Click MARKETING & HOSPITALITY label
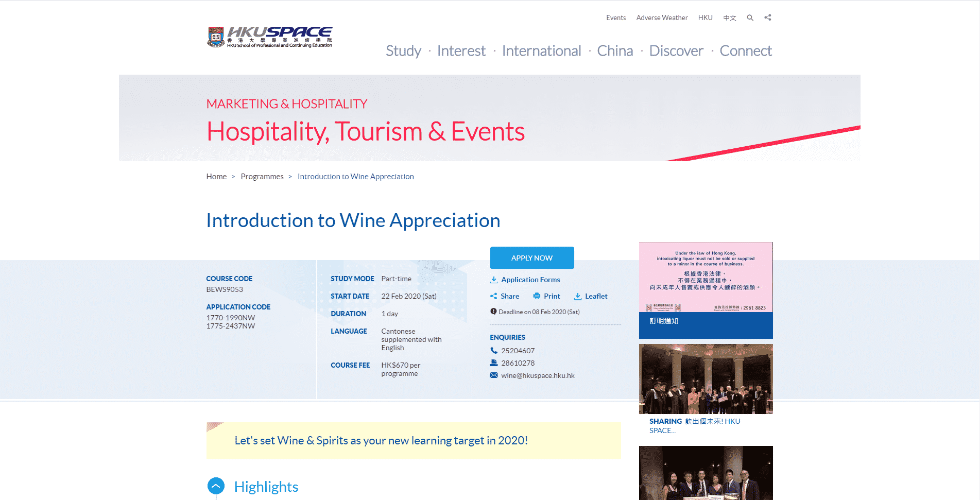 (x=287, y=104)
